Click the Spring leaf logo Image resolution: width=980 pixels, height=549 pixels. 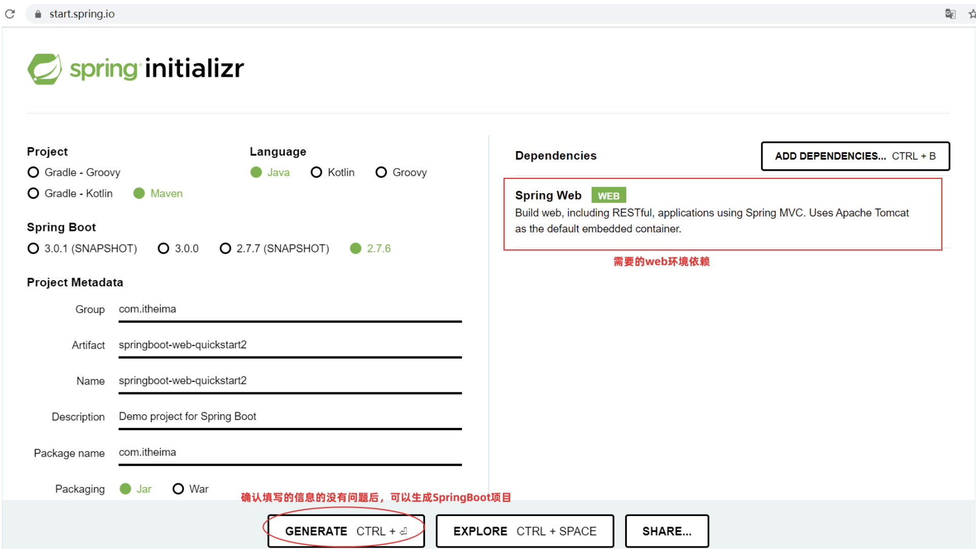(45, 69)
